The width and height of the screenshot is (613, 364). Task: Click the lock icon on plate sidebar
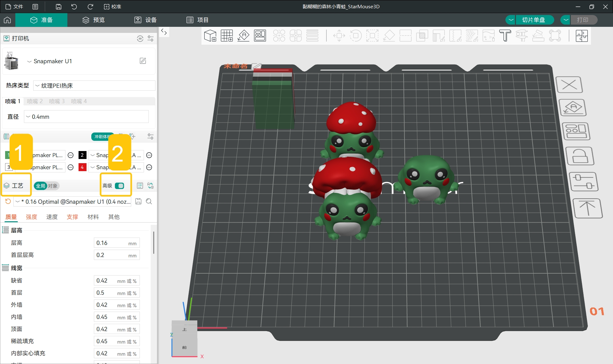coord(579,156)
